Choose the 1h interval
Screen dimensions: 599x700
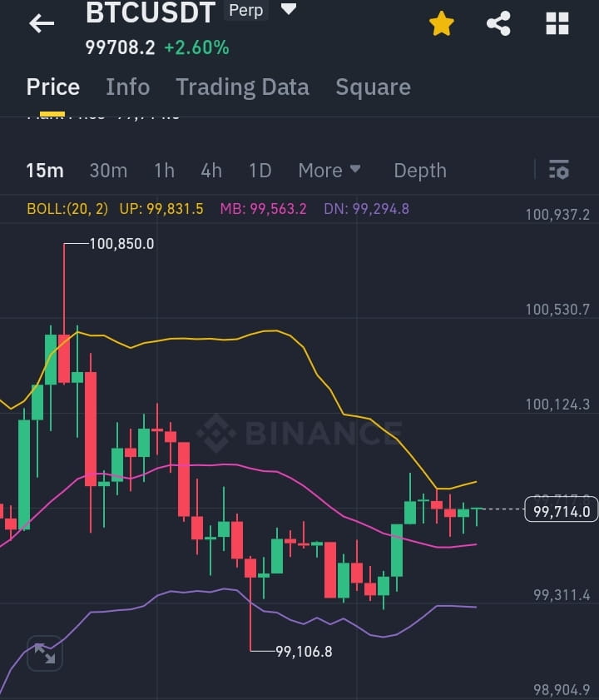(164, 171)
